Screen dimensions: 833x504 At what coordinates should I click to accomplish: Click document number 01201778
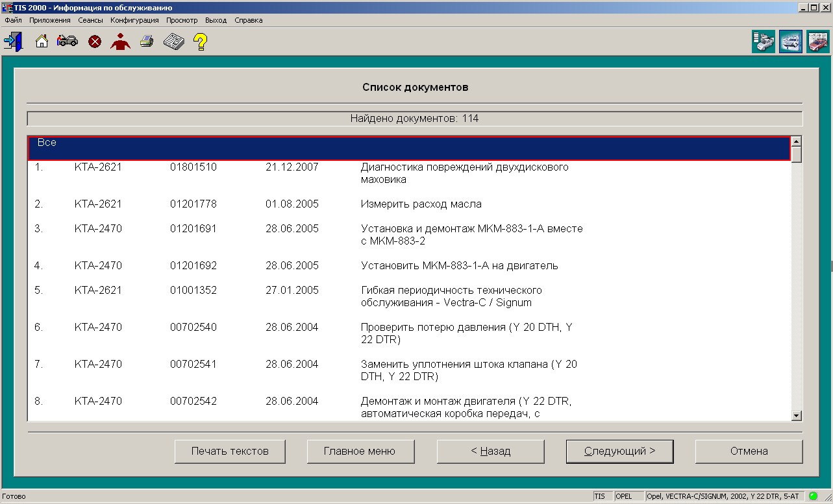point(193,204)
